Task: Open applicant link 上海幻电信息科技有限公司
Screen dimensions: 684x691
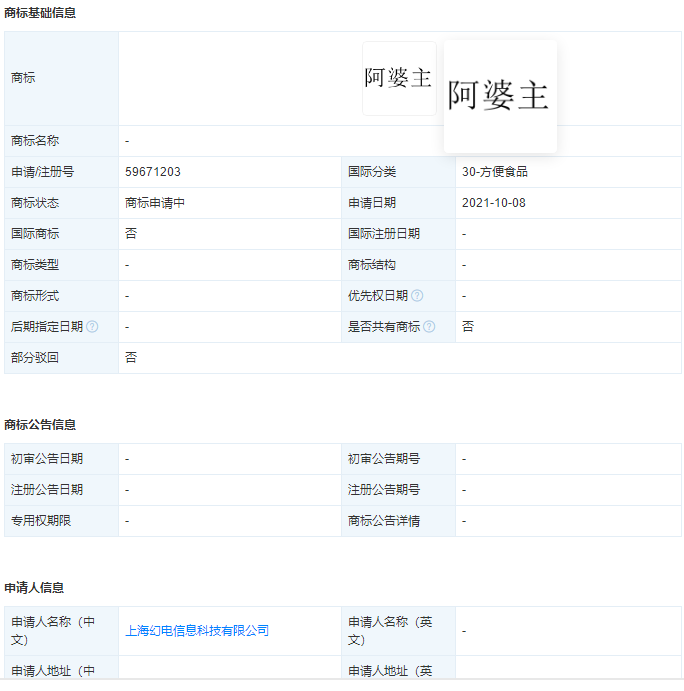Action: (x=197, y=631)
